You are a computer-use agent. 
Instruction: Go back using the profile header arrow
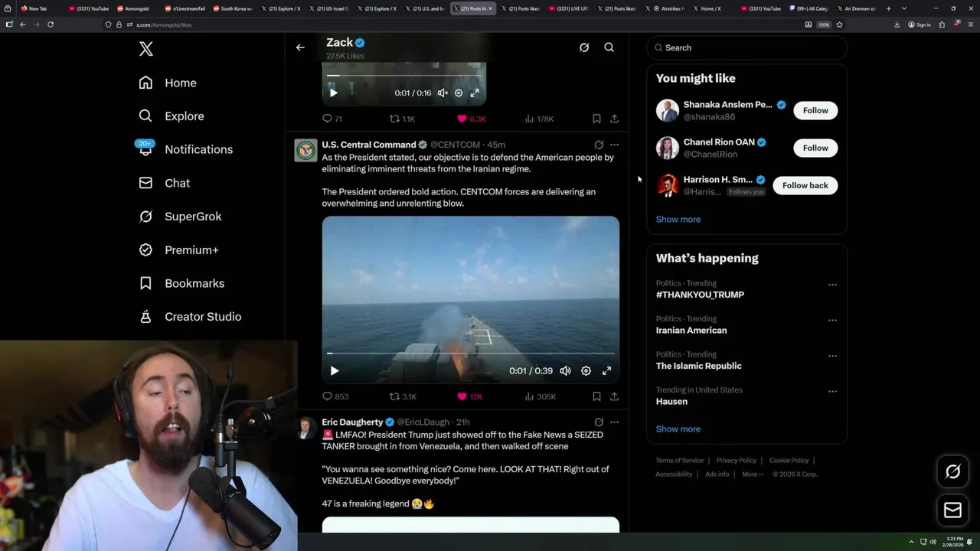click(x=300, y=47)
